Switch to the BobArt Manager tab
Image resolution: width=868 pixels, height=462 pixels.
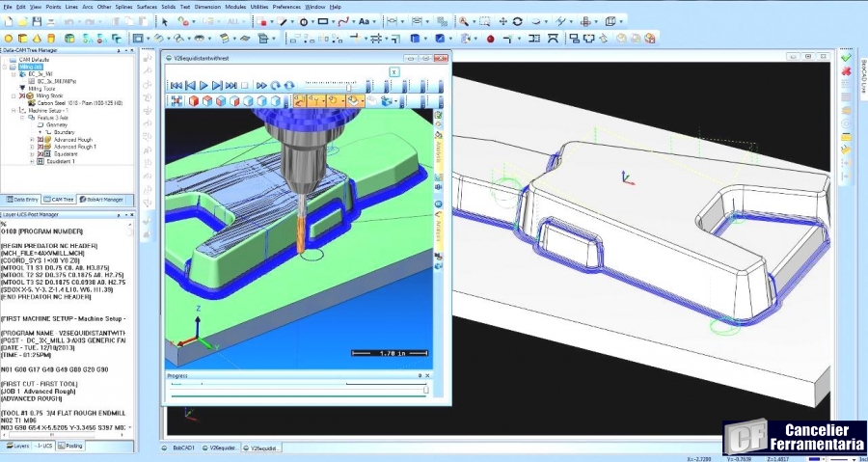point(99,198)
